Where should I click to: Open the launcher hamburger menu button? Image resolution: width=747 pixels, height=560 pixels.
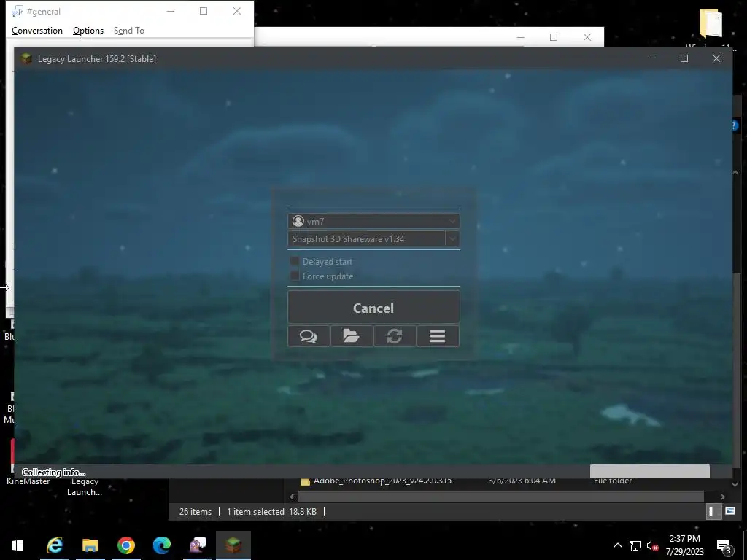click(438, 336)
